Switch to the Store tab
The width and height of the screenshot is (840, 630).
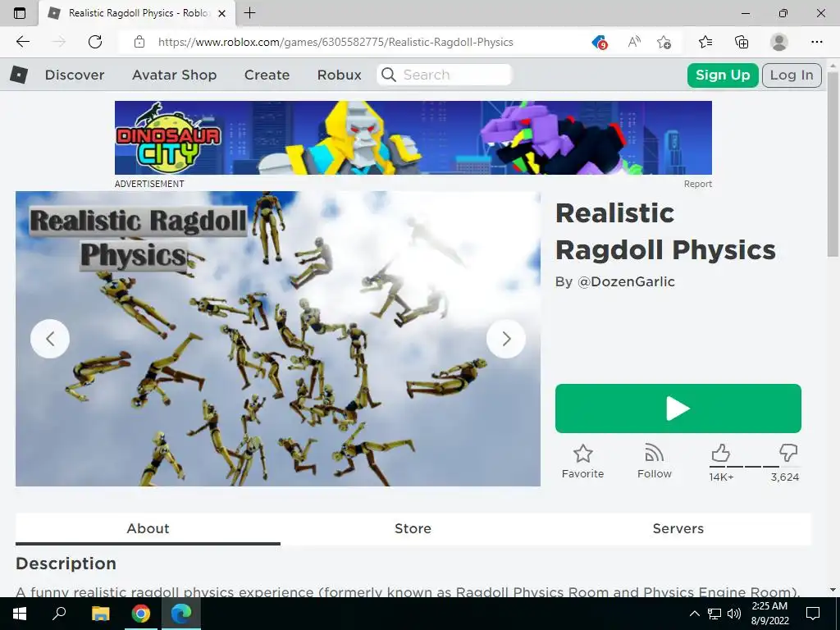(x=413, y=529)
